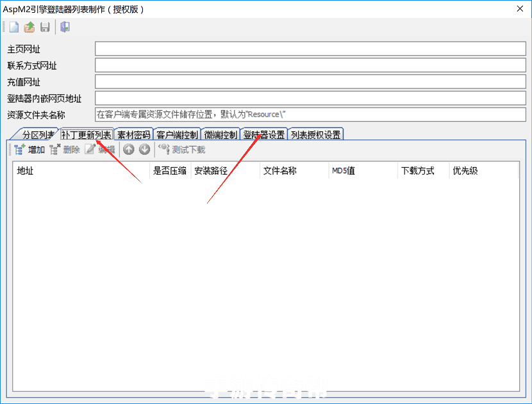
Task: Click the 文件名称 column header
Action: [294, 170]
